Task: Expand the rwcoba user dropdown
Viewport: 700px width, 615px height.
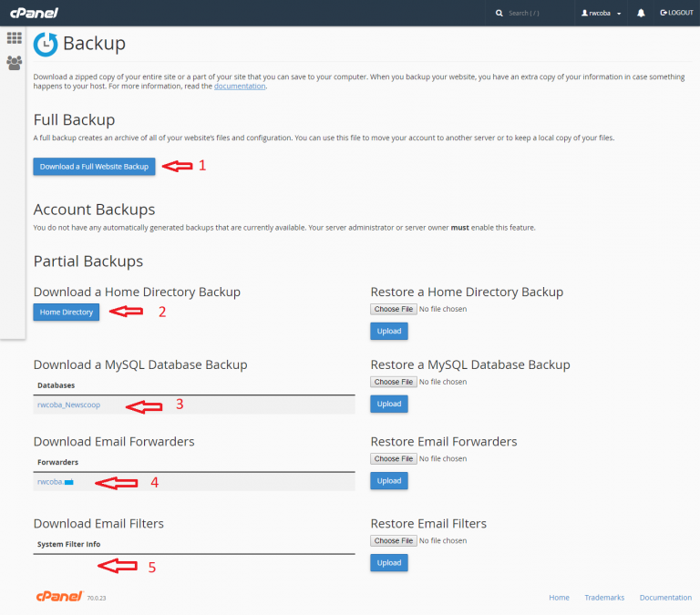Action: (x=601, y=13)
